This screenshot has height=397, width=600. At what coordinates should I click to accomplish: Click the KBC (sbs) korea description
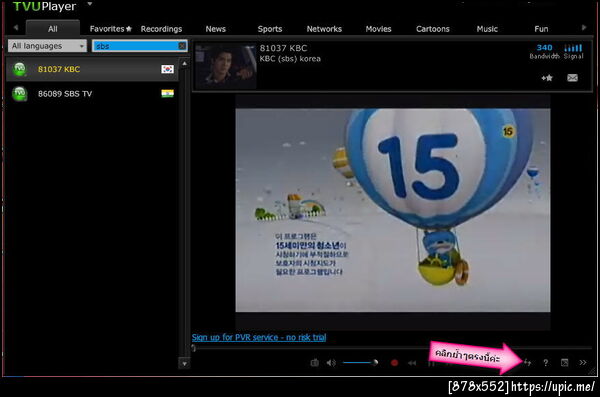(290, 59)
